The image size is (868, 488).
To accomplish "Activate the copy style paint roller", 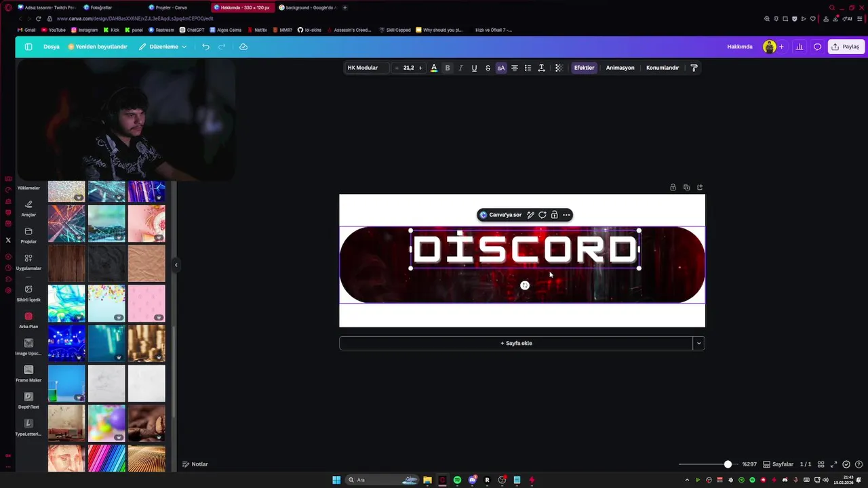I will [x=694, y=68].
